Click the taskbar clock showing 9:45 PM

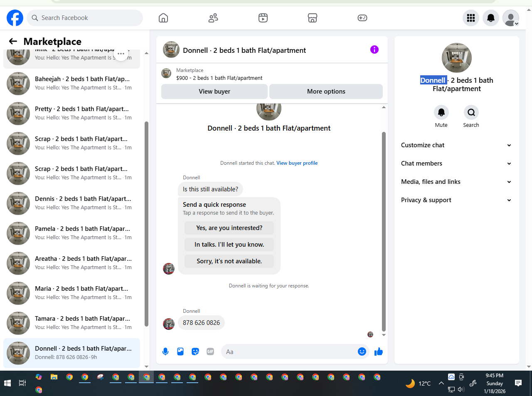pyautogui.click(x=494, y=383)
